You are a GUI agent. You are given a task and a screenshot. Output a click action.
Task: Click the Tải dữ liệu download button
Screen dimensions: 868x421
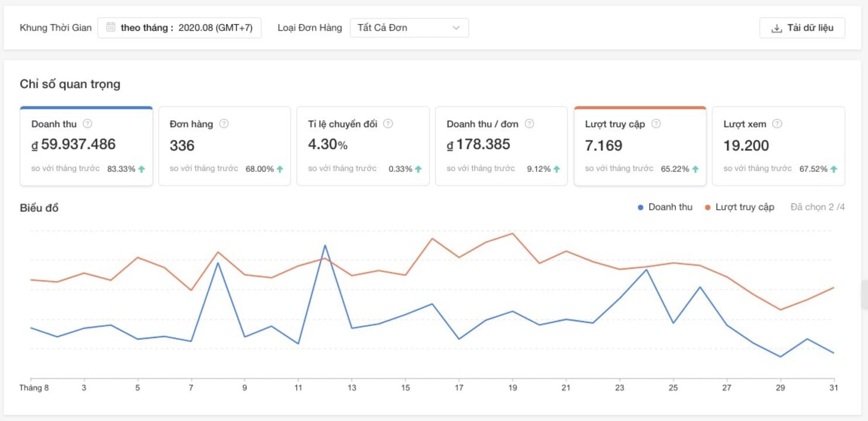(x=802, y=28)
